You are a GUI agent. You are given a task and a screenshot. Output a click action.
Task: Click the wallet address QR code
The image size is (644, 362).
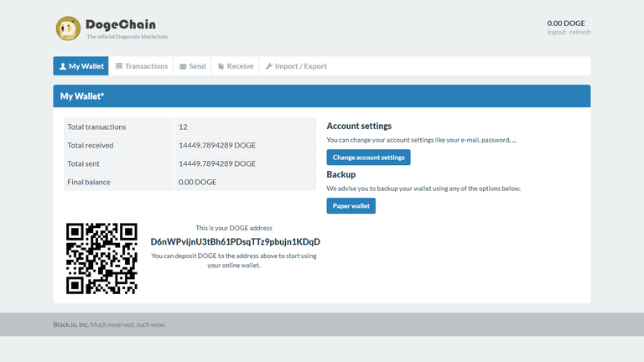click(101, 259)
